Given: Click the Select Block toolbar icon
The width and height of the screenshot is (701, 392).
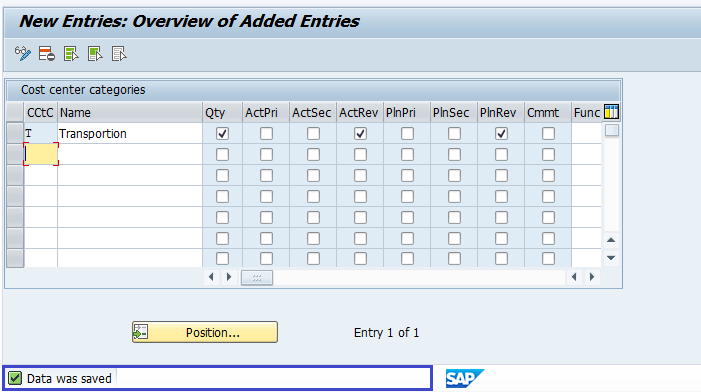Looking at the screenshot, I should pos(95,54).
